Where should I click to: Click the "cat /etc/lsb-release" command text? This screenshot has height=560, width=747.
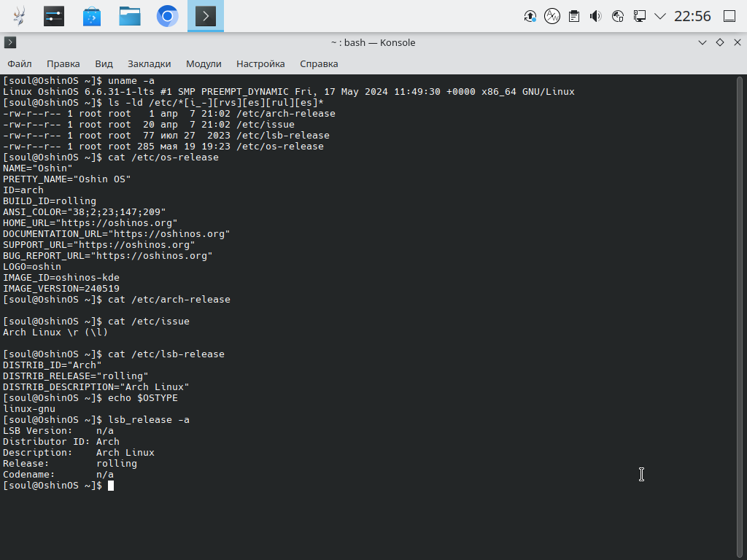166,355
